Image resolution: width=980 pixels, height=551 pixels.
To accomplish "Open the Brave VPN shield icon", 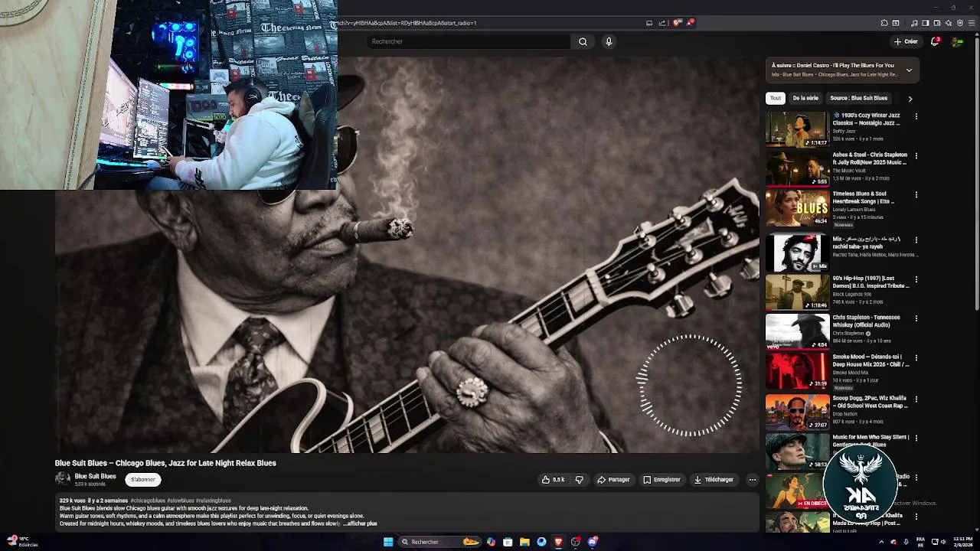I will 960,23.
